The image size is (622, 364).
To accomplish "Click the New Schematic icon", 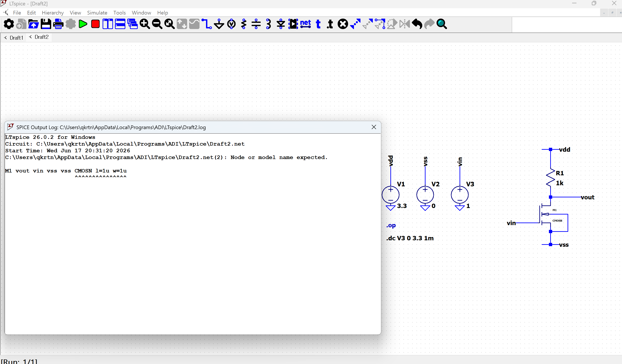I will point(21,24).
